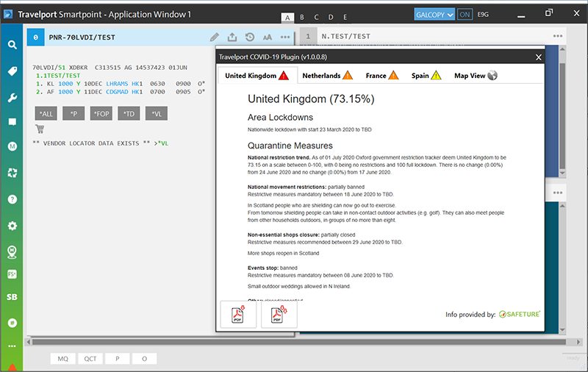
Task: Click the *P button
Action: [73, 114]
